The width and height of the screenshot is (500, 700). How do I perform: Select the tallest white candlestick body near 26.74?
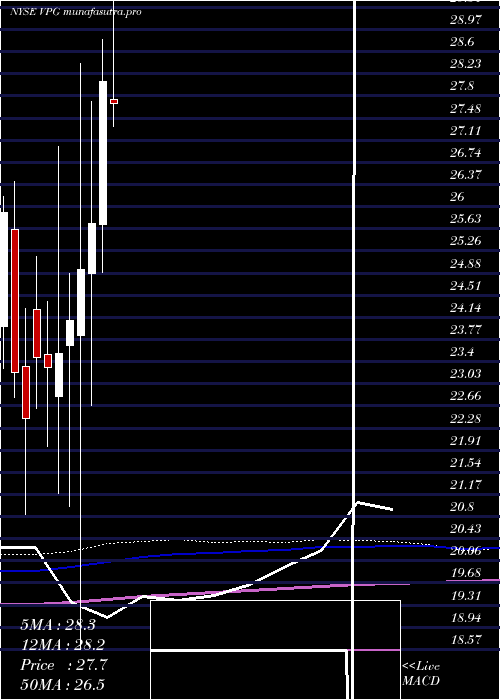click(103, 153)
